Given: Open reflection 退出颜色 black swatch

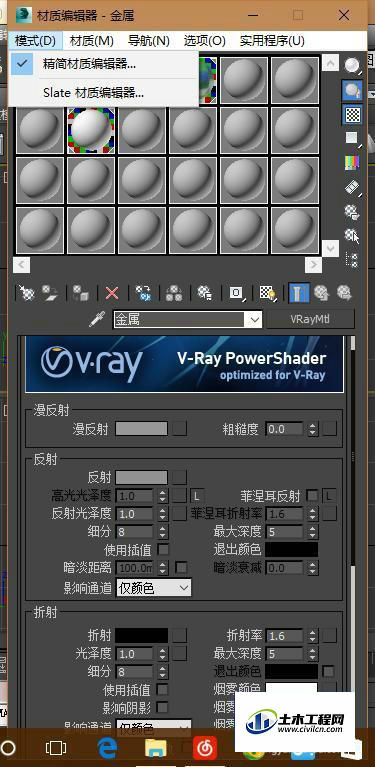Looking at the screenshot, I should tap(292, 549).
